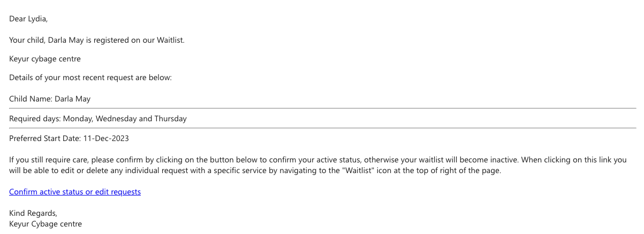The image size is (644, 234).
Task: Click the 'Dear Lydia,' greeting line
Action: [28, 19]
